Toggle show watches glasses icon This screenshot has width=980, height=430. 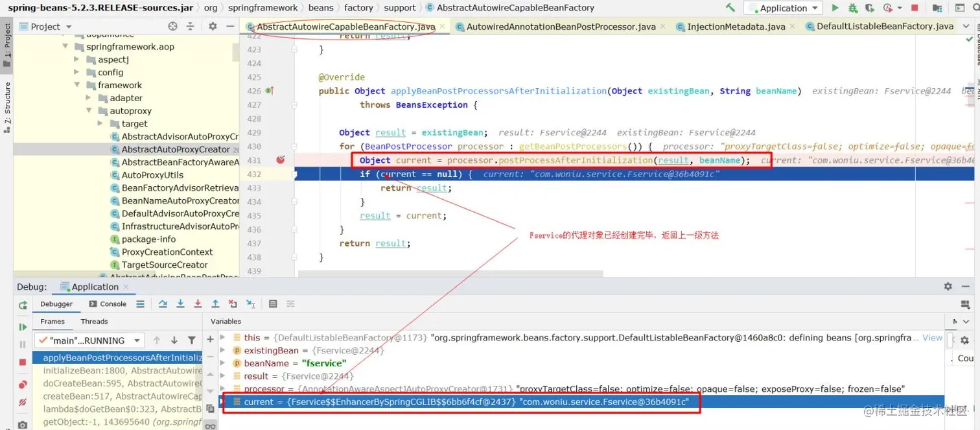tap(210, 426)
